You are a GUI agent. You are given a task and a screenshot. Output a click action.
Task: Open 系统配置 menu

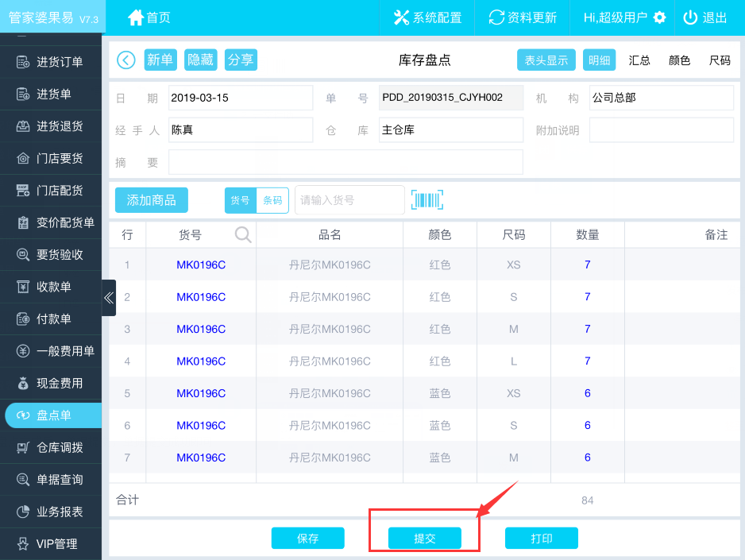[x=427, y=17]
